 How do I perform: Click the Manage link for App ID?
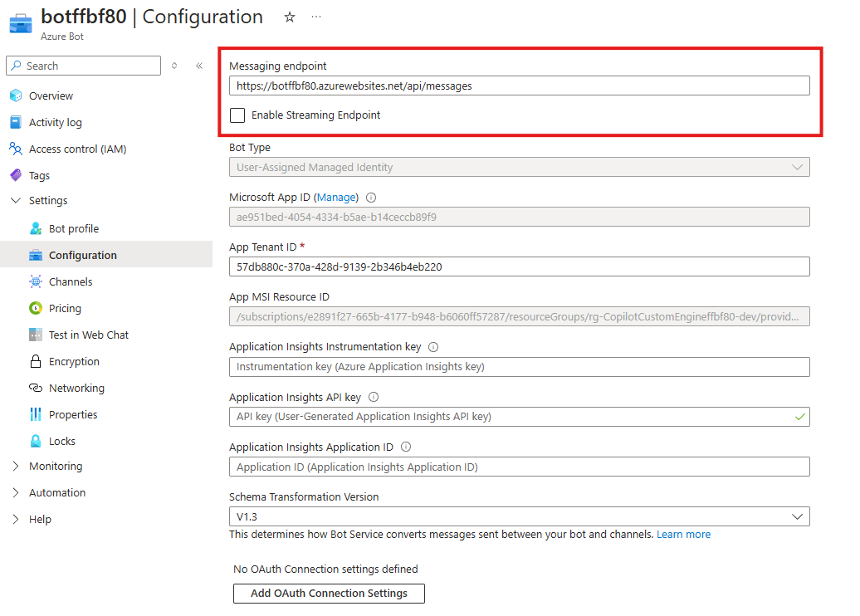tap(337, 198)
